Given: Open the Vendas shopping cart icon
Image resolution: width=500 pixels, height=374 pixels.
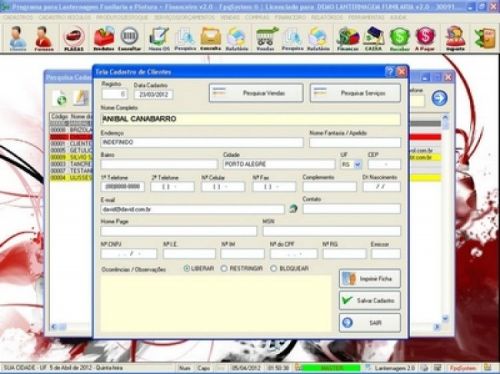Looking at the screenshot, I should click(x=266, y=38).
